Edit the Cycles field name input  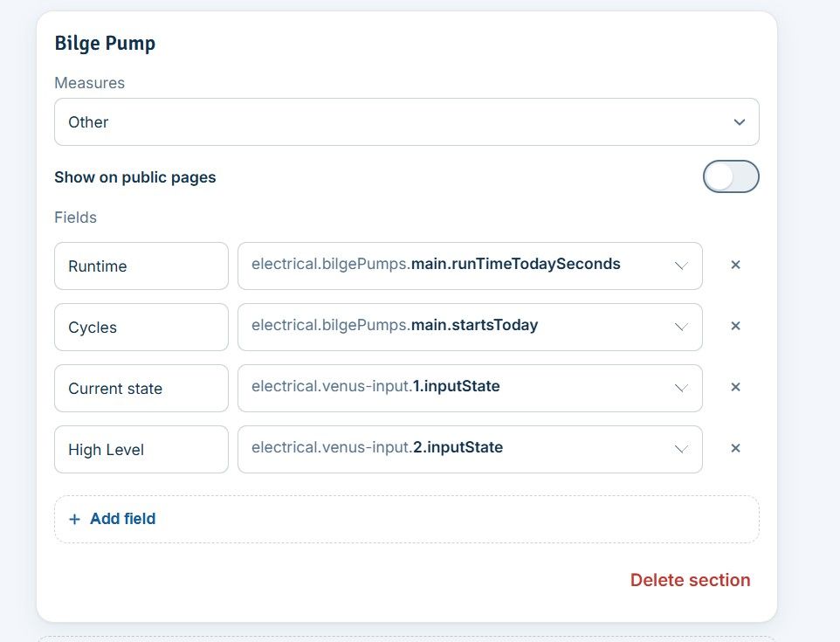pyautogui.click(x=141, y=327)
